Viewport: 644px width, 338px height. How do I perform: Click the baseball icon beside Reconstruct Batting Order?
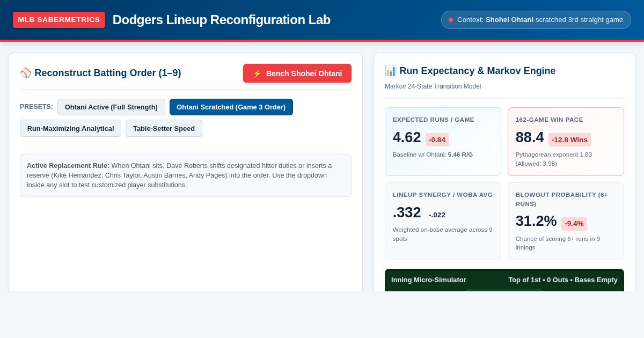26,73
